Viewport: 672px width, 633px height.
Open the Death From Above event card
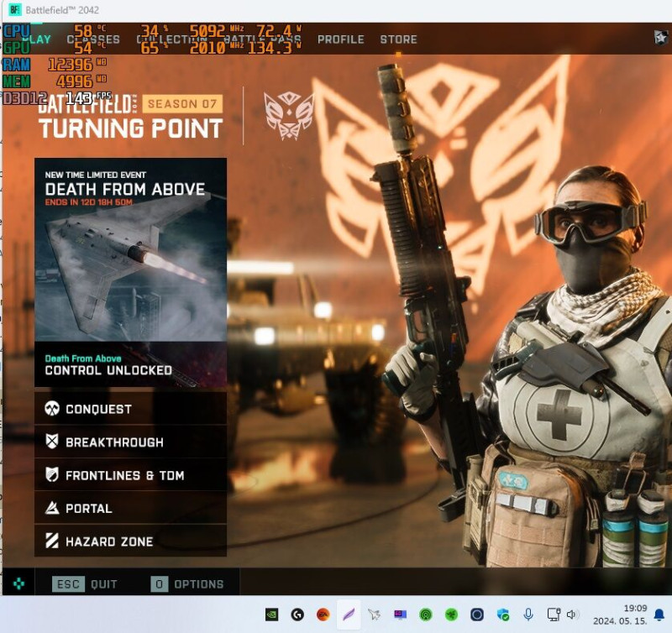pos(131,249)
